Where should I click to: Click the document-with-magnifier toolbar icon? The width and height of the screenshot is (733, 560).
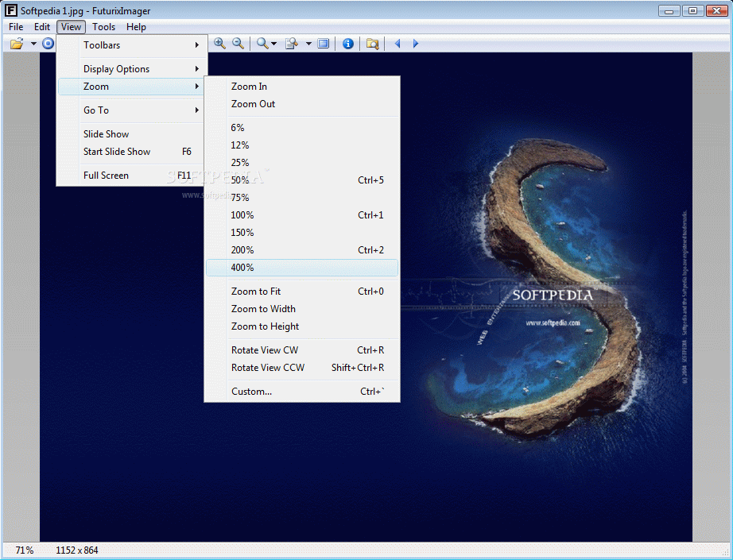(x=292, y=44)
